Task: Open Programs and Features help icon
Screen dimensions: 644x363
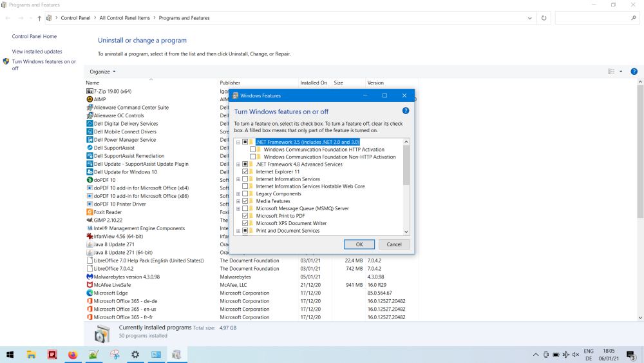Action: coord(634,71)
